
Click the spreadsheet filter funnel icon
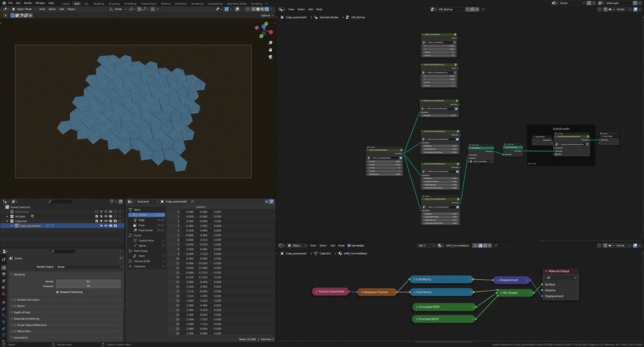click(272, 202)
